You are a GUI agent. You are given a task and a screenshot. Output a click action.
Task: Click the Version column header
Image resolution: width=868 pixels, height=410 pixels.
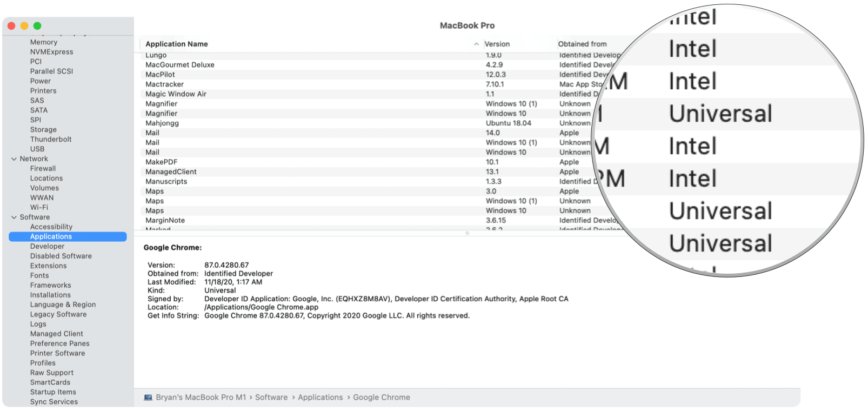497,44
